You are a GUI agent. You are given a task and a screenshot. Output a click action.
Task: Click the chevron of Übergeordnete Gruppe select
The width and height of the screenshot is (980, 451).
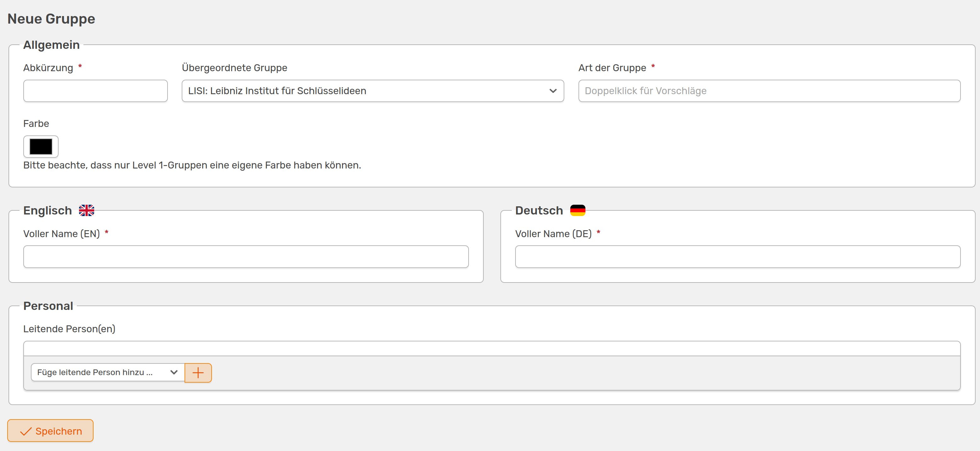click(x=553, y=91)
